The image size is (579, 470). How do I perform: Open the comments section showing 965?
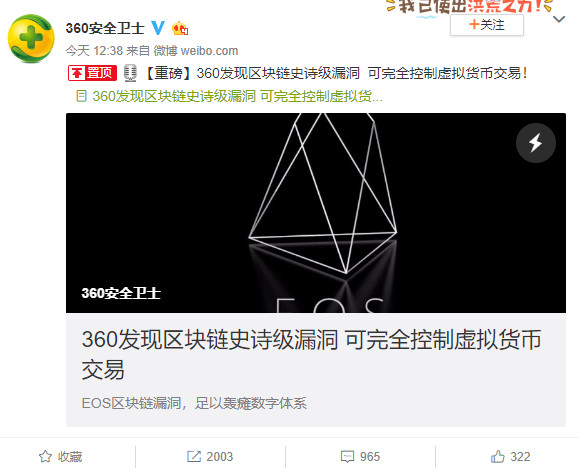pyautogui.click(x=360, y=457)
